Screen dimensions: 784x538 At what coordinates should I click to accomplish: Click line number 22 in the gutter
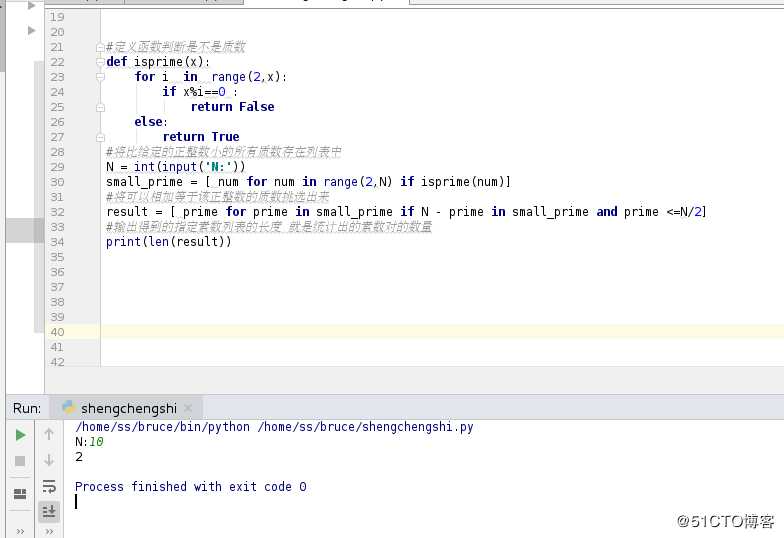tap(57, 62)
